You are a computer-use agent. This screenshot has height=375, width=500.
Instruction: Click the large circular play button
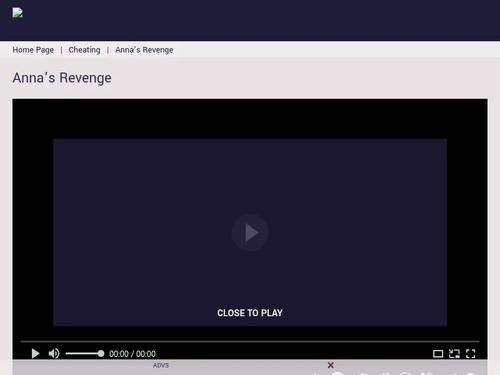click(250, 232)
